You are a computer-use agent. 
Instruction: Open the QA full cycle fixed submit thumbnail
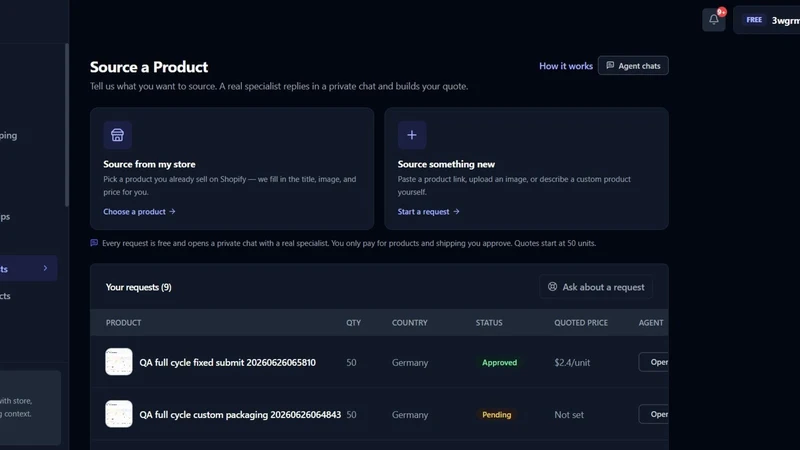119,362
